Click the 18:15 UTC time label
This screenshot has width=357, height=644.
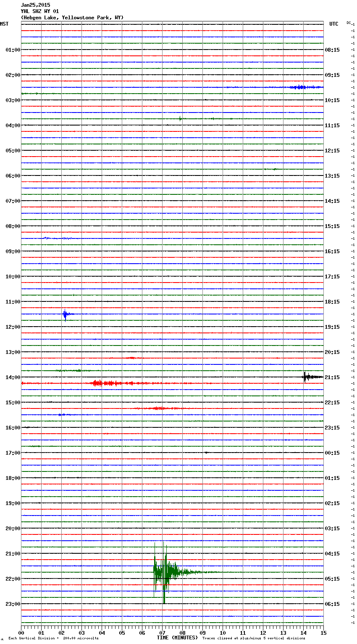(x=332, y=302)
